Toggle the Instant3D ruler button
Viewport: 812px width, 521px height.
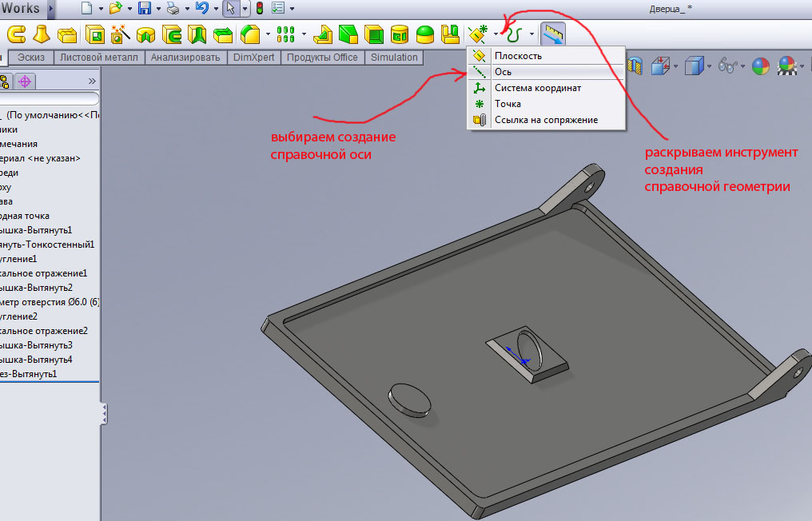point(553,34)
